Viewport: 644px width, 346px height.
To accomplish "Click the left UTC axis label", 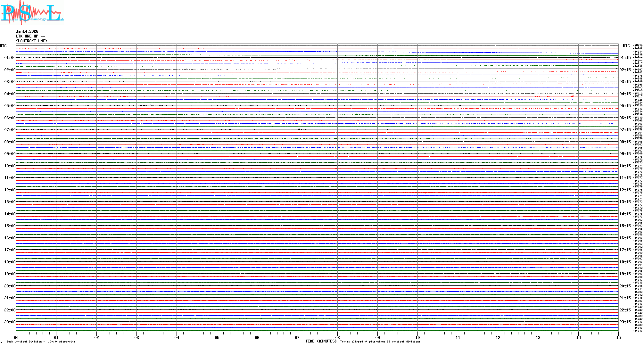I will click(3, 46).
